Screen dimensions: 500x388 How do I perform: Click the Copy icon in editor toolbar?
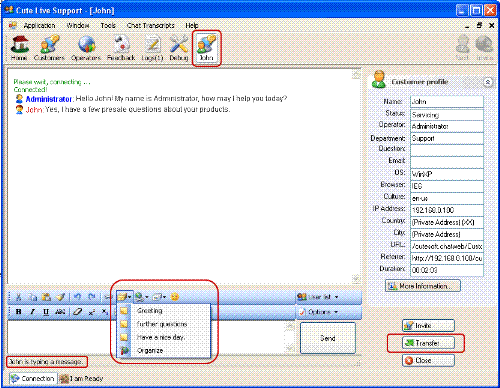click(x=33, y=297)
